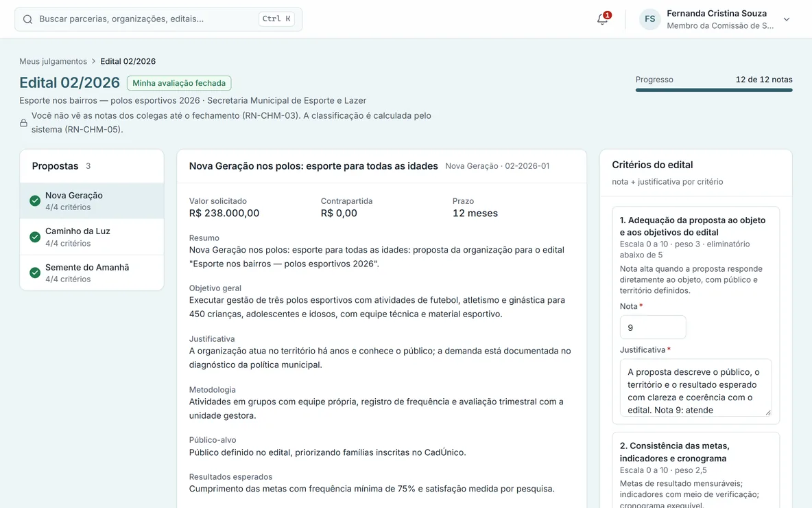Click the Edital 02/2026 breadcrumb
This screenshot has height=508, width=812.
click(128, 61)
